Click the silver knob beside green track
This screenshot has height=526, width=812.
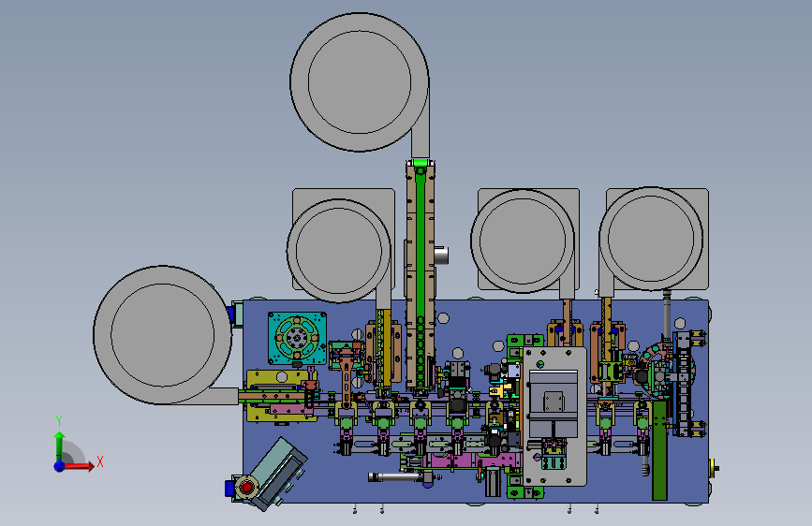[x=441, y=255]
